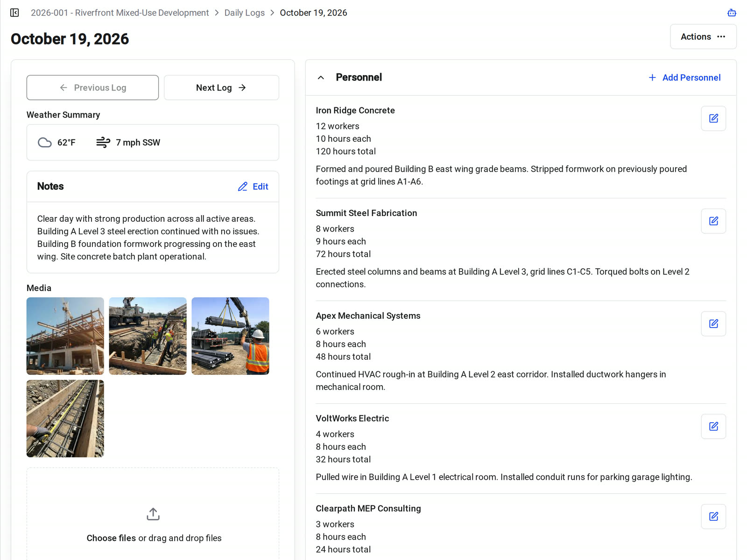Click Add Personnel
Image resolution: width=747 pixels, height=560 pixels.
pyautogui.click(x=684, y=77)
